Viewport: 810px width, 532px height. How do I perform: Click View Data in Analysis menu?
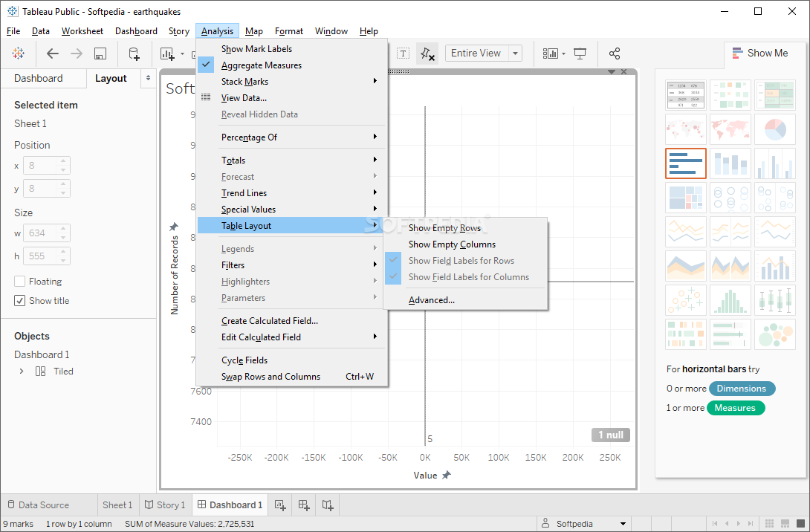pyautogui.click(x=291, y=97)
